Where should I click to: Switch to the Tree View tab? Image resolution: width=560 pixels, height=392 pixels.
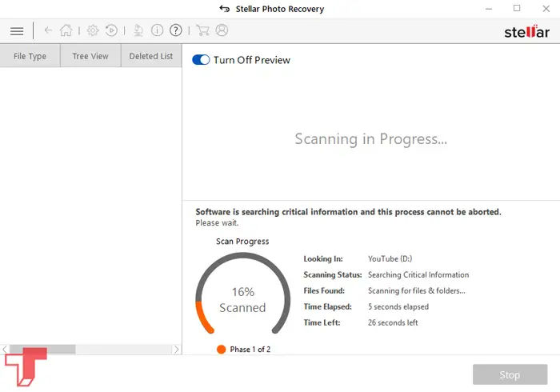point(90,56)
